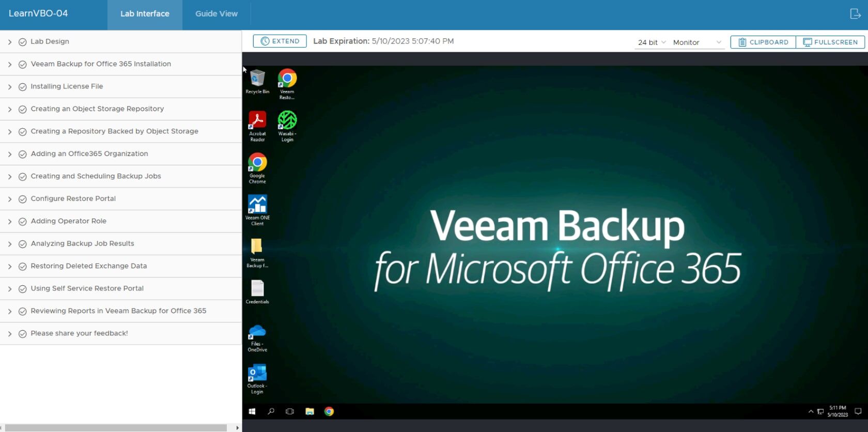
Task: Click the sidebar horizontal scrollbar
Action: 116,428
